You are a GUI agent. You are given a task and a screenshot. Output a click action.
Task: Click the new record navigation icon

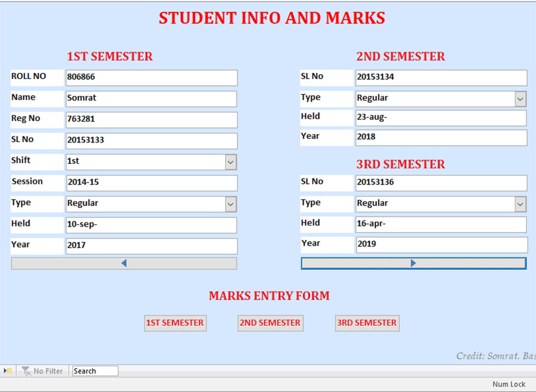(8, 371)
